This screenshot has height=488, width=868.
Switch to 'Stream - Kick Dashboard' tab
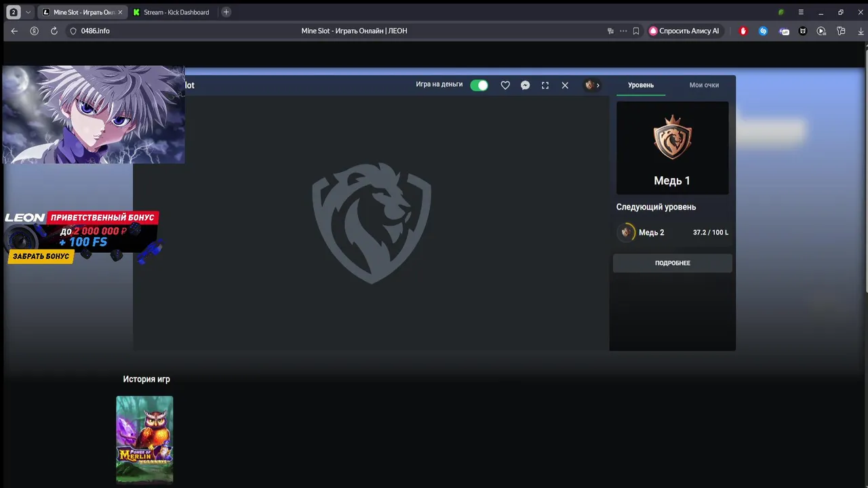point(172,12)
